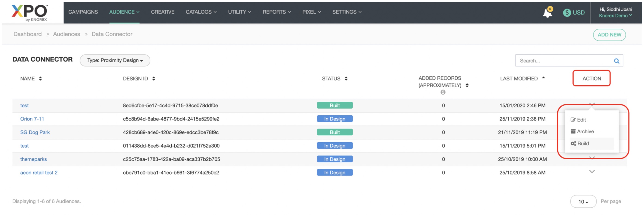Expand action chevron for aeon retail test 2
This screenshot has width=644, height=215.
592,172
